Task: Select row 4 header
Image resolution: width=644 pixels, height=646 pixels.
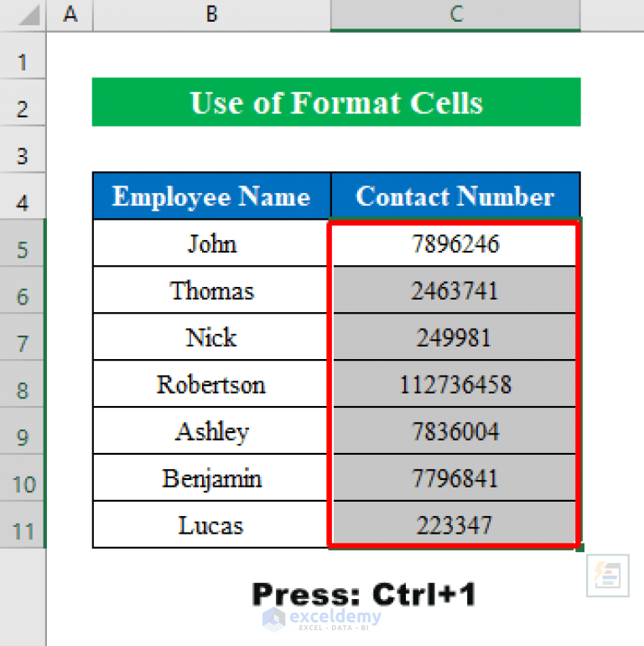Action: click(23, 196)
